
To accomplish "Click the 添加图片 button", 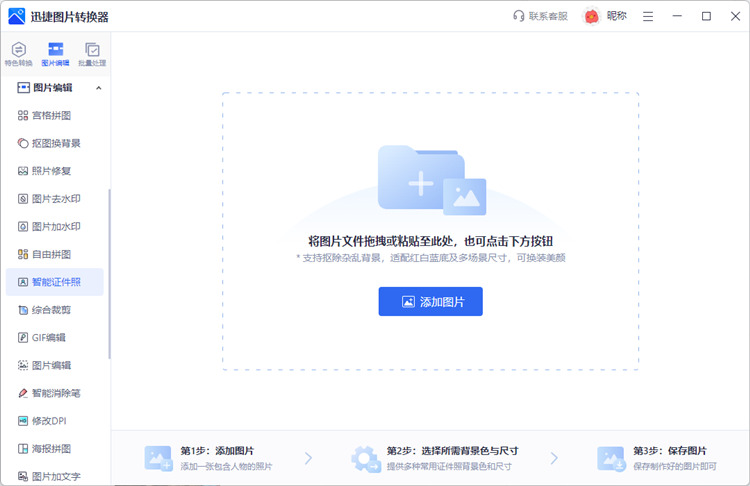I will 430,301.
